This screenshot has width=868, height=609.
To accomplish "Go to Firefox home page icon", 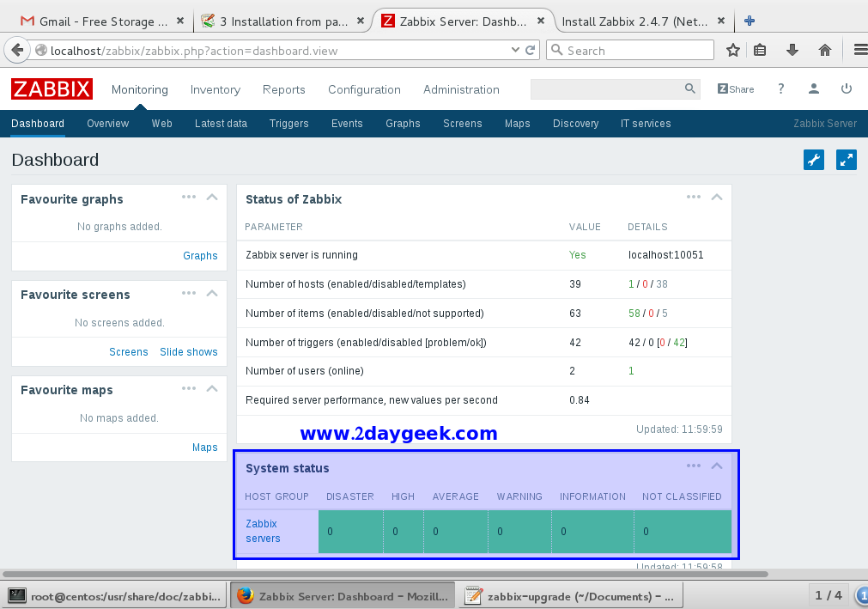I will pyautogui.click(x=825, y=51).
